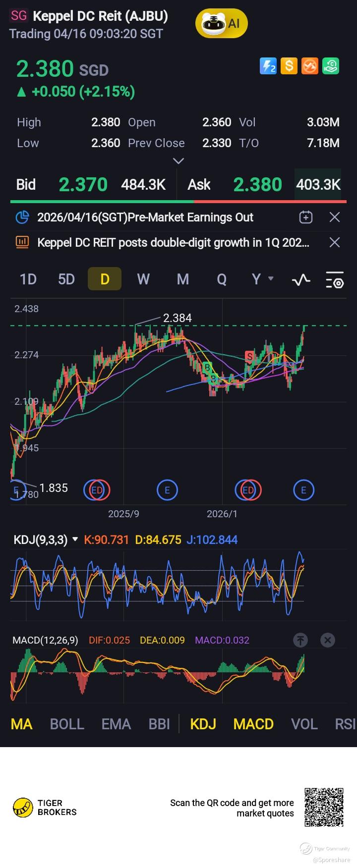Toggle the VOL sub-indicator
The width and height of the screenshot is (357, 868).
tap(304, 724)
